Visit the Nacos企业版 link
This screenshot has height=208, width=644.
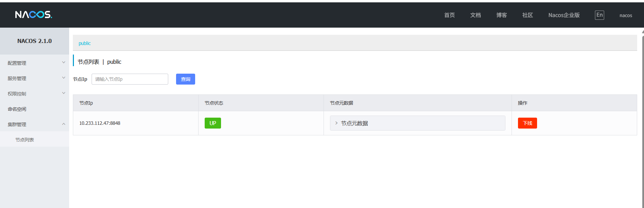pyautogui.click(x=564, y=15)
